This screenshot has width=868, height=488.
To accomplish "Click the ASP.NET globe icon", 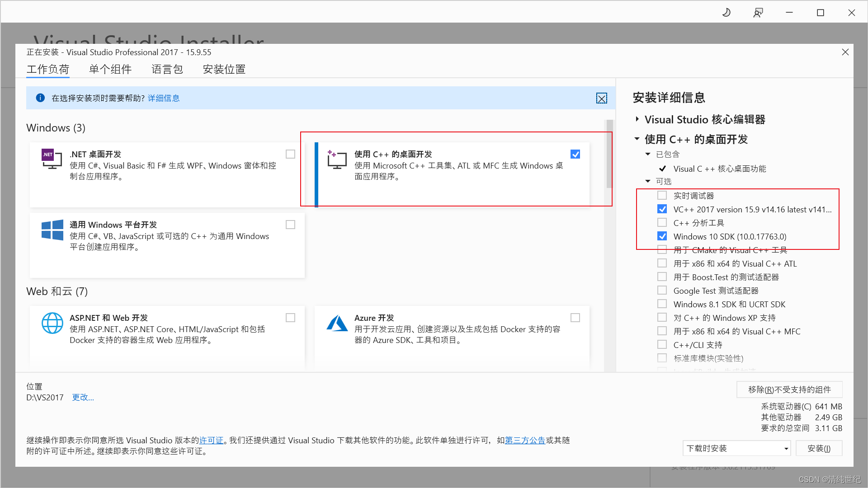I will pos(52,323).
